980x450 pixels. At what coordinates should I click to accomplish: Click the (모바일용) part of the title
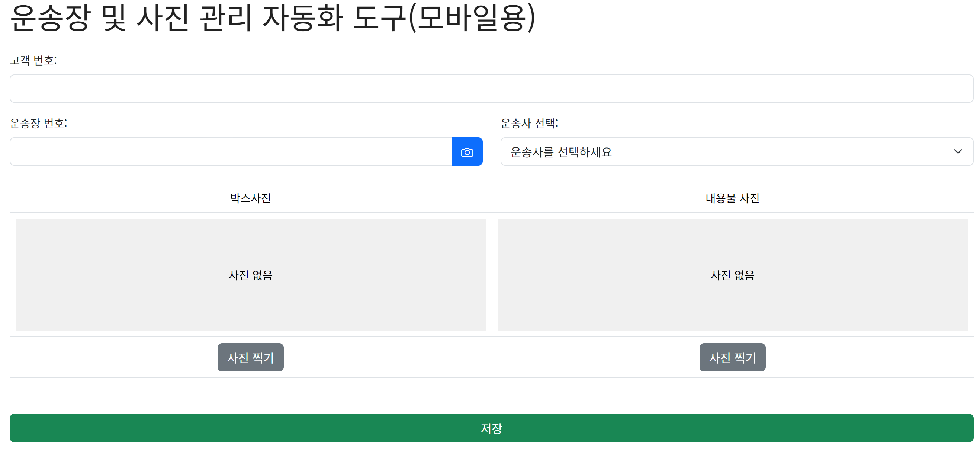(x=472, y=17)
